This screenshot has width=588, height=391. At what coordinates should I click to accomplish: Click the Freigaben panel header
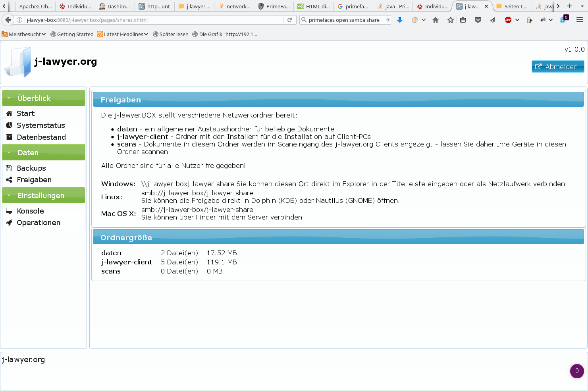click(338, 100)
